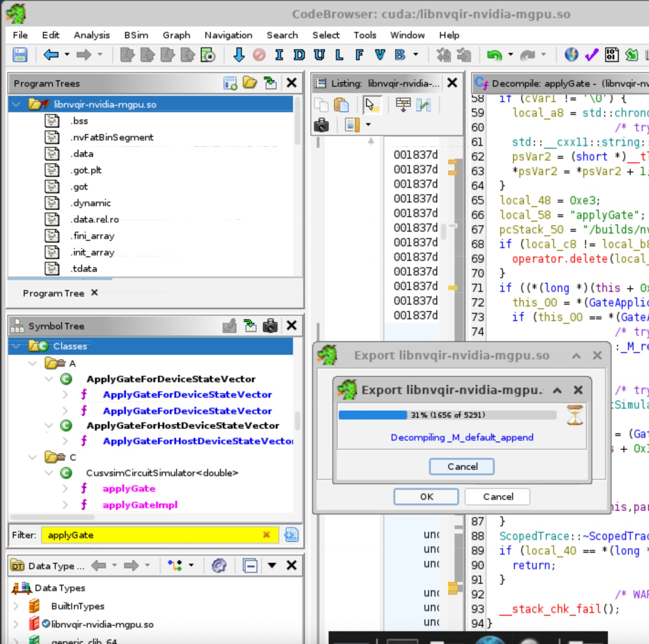Open the Analysis menu
Viewport: 649px width, 644px height.
tap(92, 35)
